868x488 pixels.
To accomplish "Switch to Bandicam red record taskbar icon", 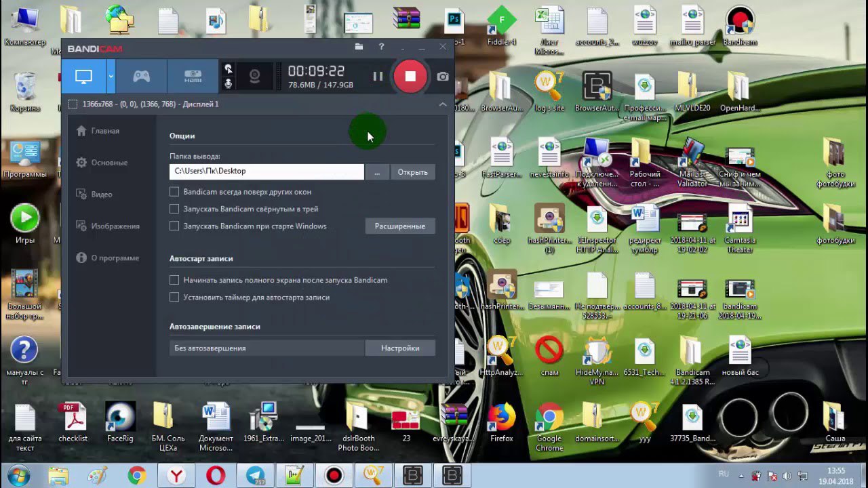I will tap(334, 475).
